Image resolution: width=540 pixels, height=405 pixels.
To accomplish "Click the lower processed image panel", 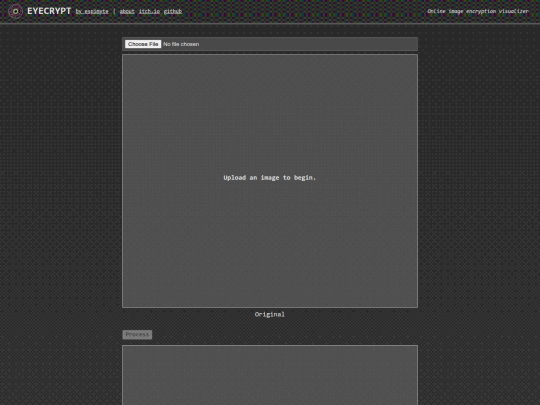I will 270,375.
